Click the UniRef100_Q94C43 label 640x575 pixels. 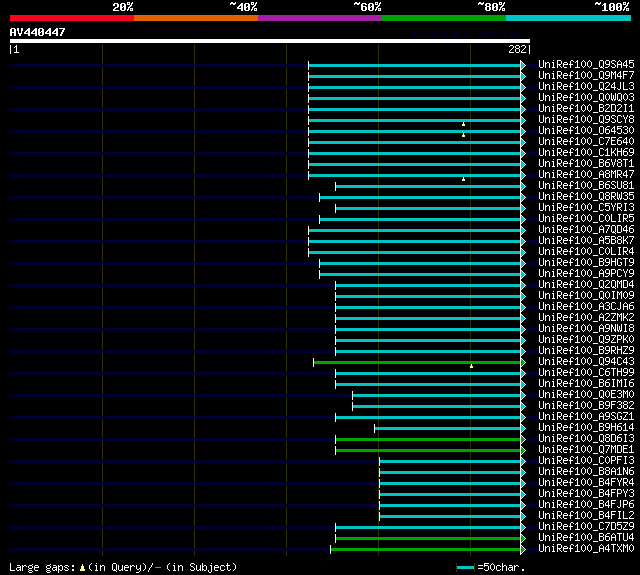click(586, 362)
